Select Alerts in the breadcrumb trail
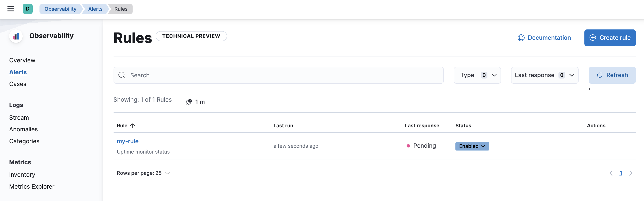 95,9
